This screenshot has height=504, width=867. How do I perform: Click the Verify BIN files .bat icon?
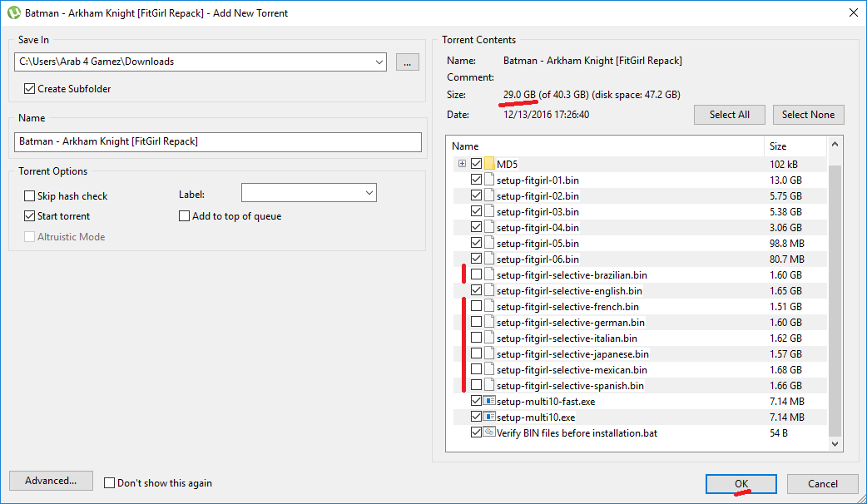coord(489,432)
